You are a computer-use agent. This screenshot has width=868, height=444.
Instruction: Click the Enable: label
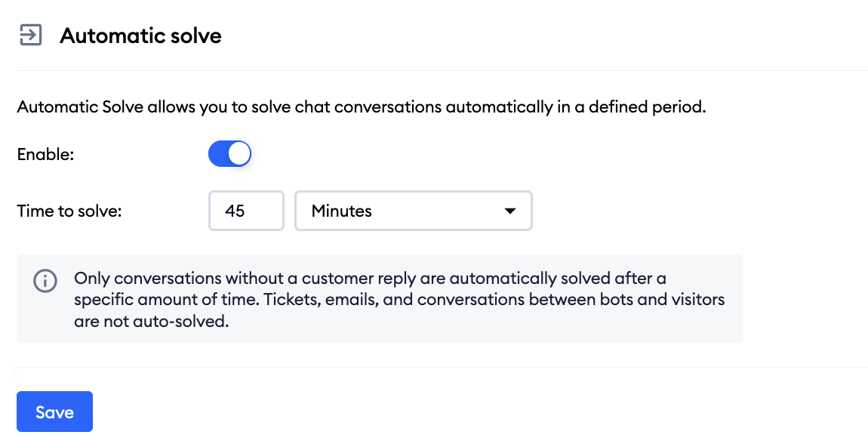(45, 154)
